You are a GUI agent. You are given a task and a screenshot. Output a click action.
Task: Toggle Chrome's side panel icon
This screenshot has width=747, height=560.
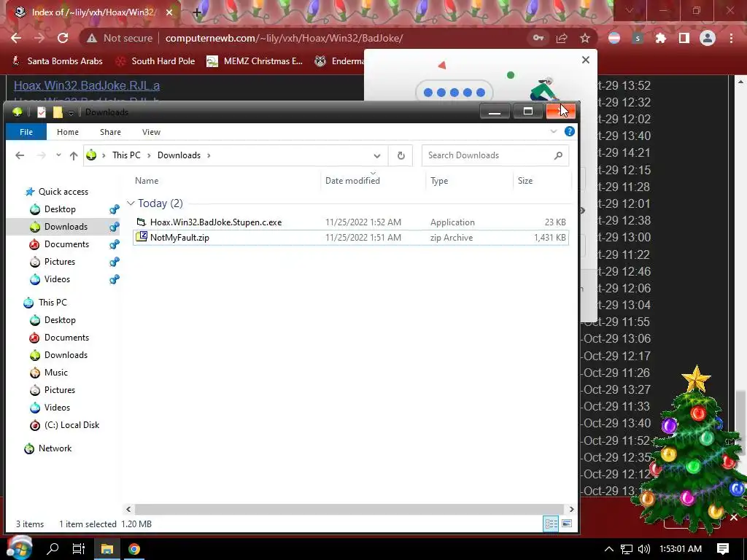pyautogui.click(x=684, y=38)
